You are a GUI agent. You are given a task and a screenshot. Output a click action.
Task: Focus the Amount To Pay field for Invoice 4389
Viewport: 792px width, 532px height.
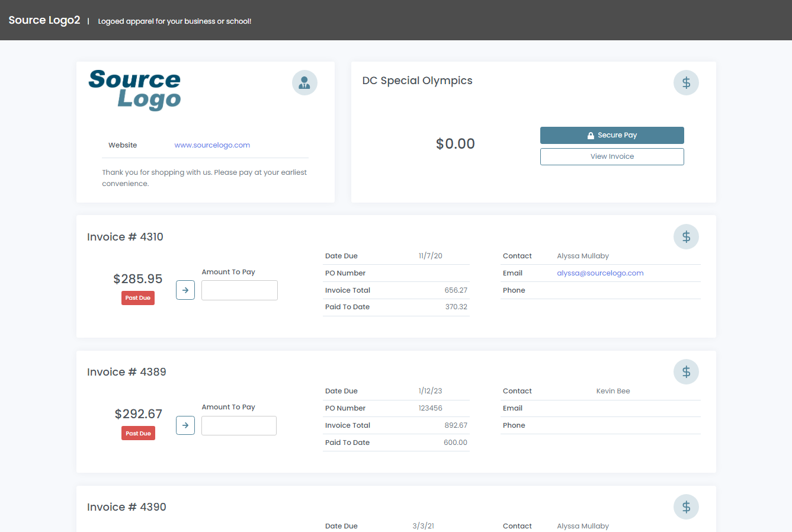[239, 425]
